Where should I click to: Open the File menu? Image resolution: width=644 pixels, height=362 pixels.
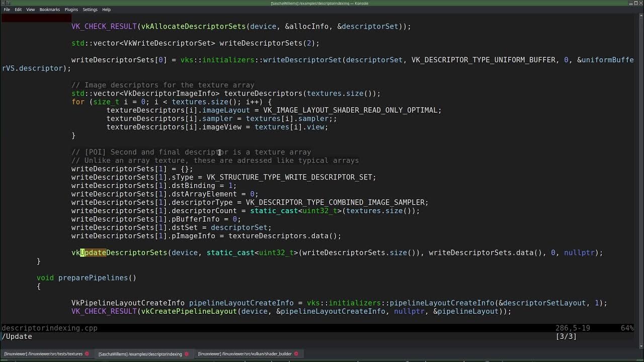(7, 10)
